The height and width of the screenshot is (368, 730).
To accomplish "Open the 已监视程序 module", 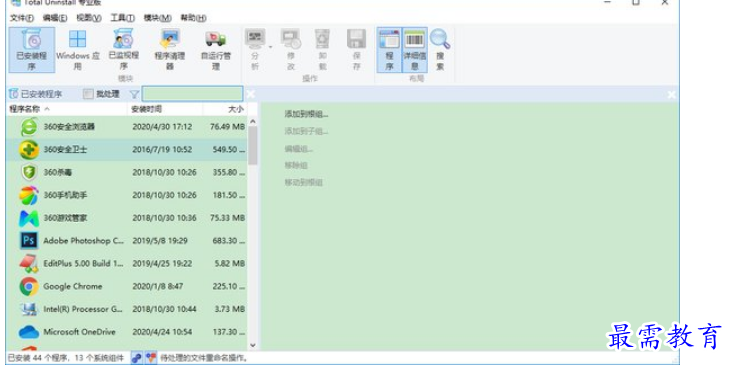I will [x=124, y=50].
